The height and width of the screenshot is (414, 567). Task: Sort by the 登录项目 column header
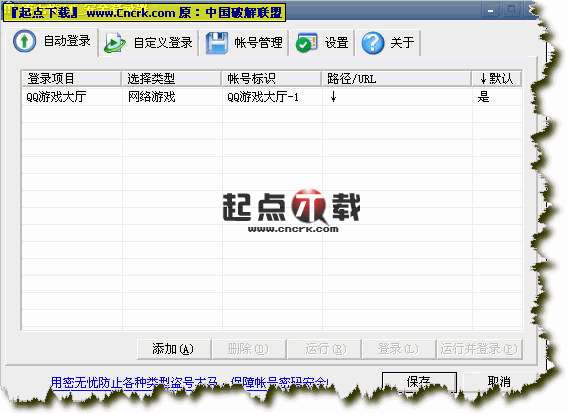[71, 78]
